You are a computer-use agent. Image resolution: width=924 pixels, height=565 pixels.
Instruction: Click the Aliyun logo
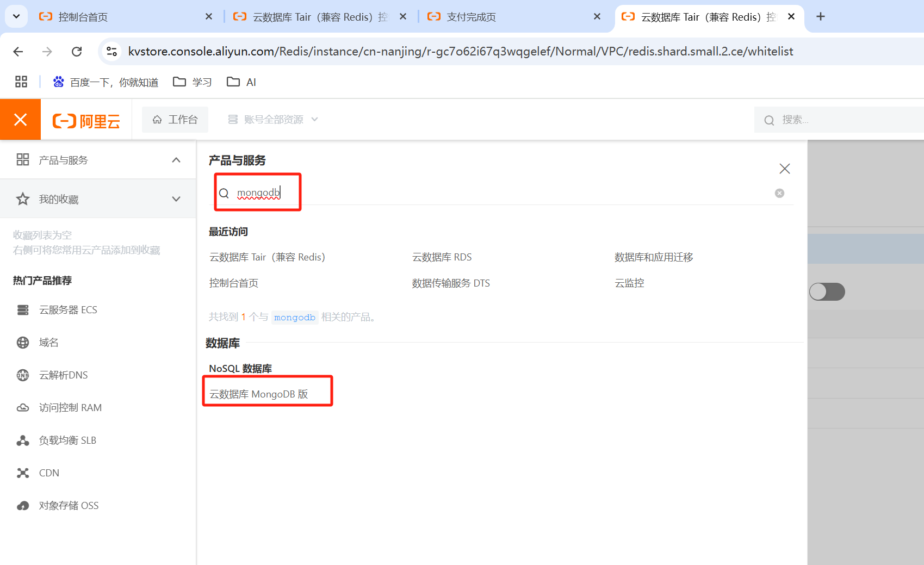pyautogui.click(x=86, y=121)
